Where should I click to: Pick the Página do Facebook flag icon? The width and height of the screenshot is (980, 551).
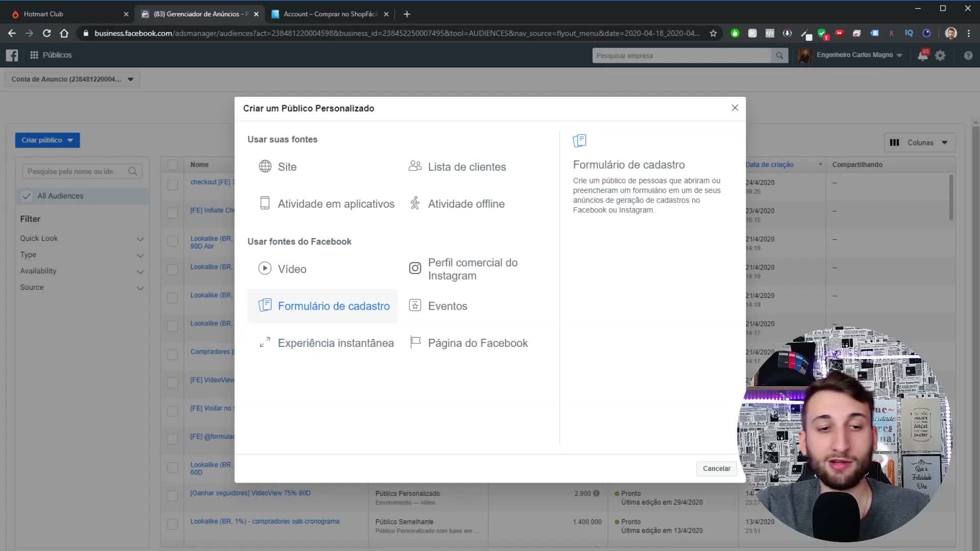pos(415,342)
